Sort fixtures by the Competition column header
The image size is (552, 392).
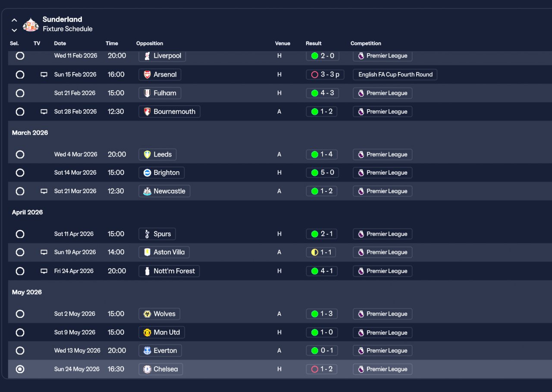coord(366,44)
